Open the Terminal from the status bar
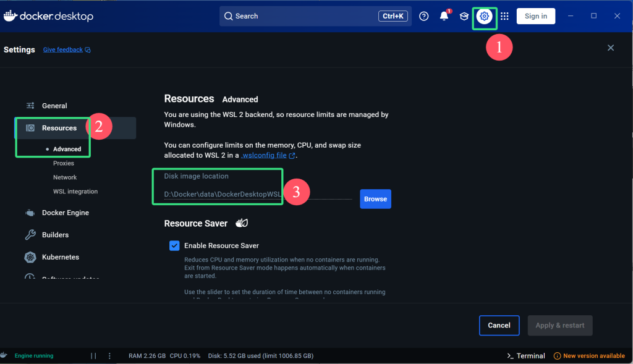Image resolution: width=633 pixels, height=364 pixels. click(x=525, y=356)
